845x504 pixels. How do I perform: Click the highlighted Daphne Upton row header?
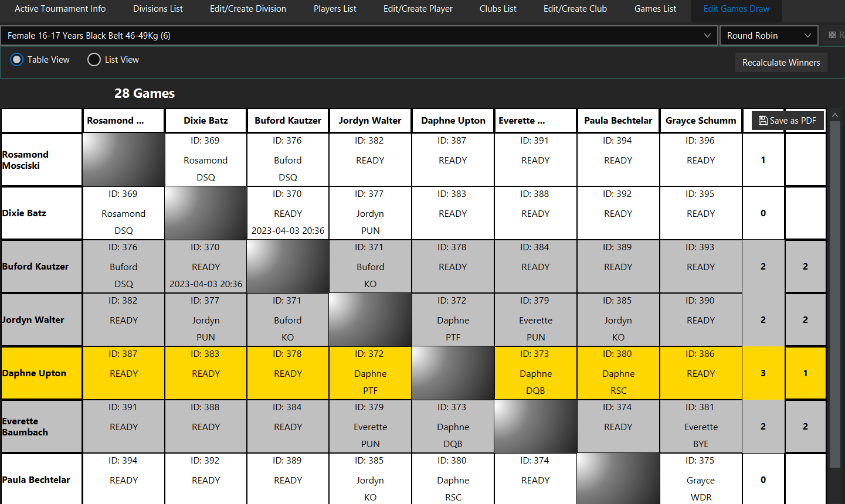[x=41, y=373]
